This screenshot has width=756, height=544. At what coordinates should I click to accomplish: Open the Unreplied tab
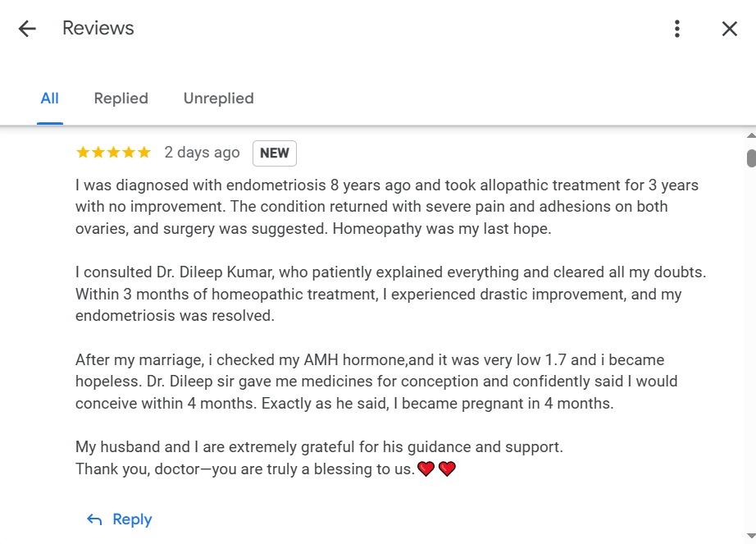(x=218, y=98)
